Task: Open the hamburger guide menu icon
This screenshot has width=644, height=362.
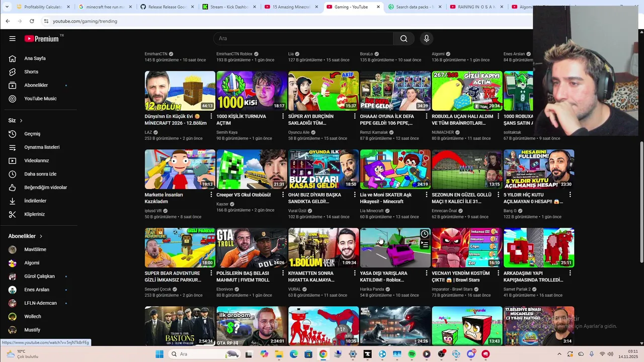Action: click(12, 39)
